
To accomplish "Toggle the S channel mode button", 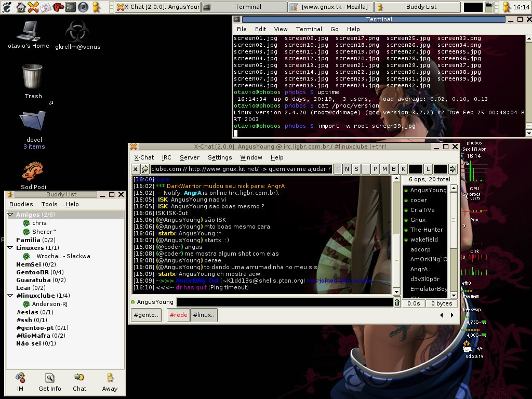I will click(x=356, y=169).
